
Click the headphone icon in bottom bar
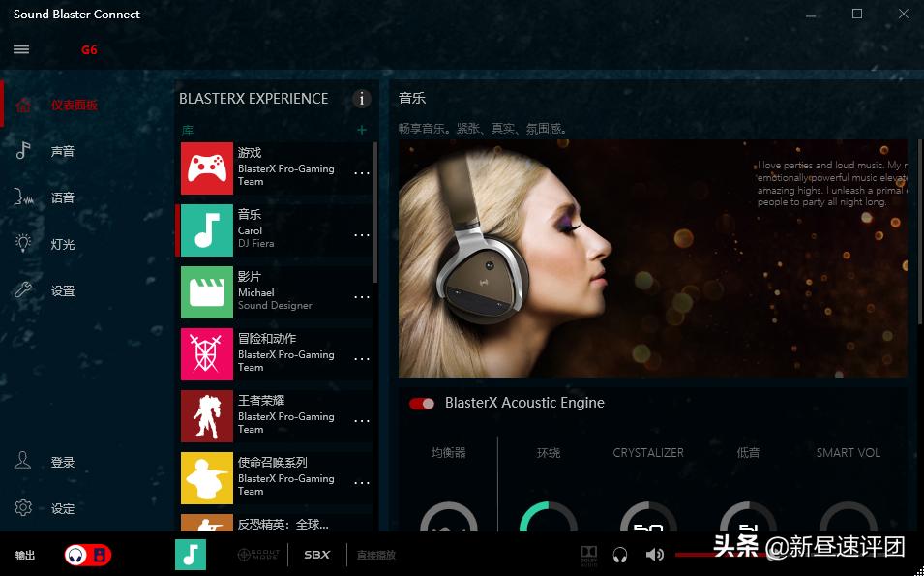pyautogui.click(x=620, y=555)
